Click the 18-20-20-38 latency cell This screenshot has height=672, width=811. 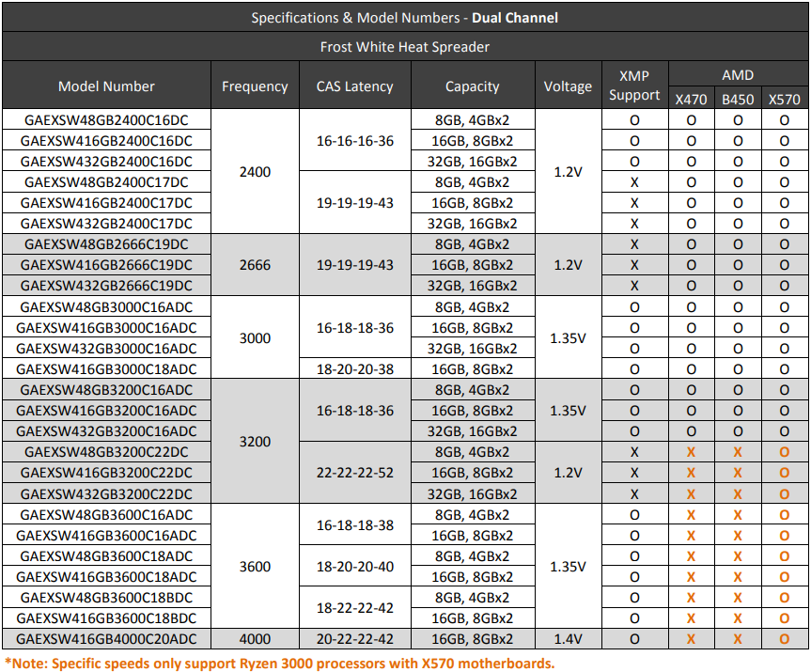[355, 369]
